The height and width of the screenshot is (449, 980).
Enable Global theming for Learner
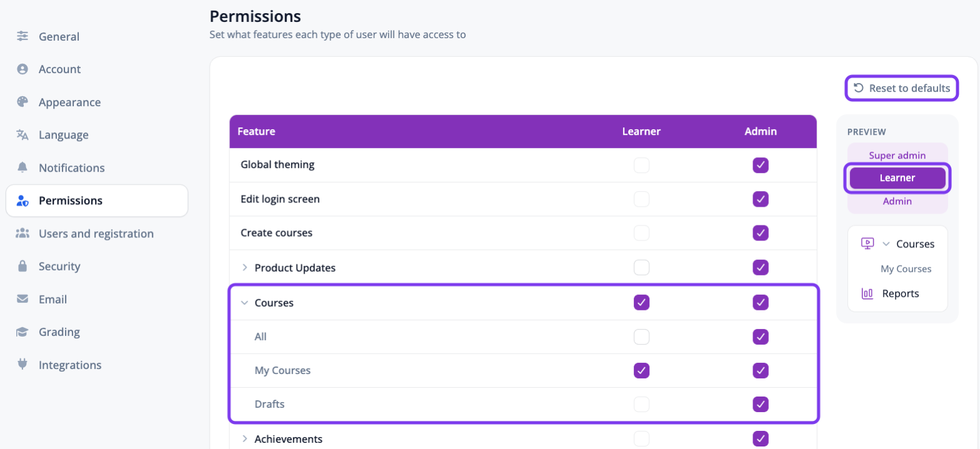(641, 165)
